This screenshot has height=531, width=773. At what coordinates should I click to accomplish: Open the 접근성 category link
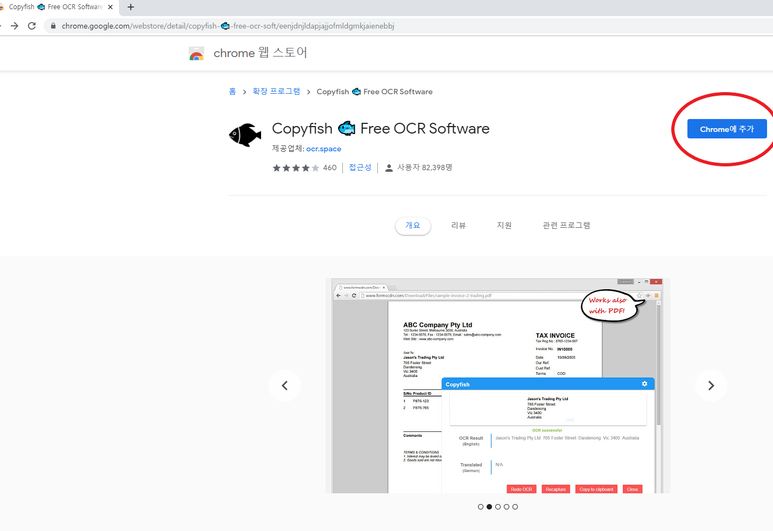coord(360,168)
